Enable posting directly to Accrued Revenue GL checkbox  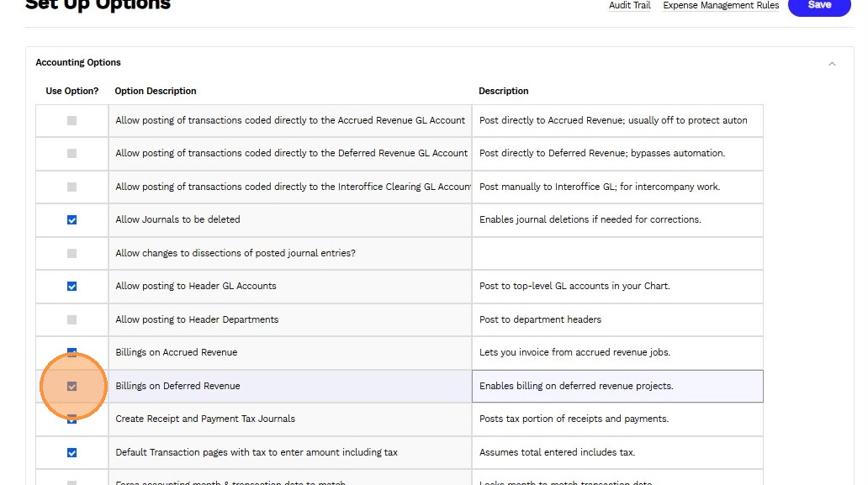point(71,121)
